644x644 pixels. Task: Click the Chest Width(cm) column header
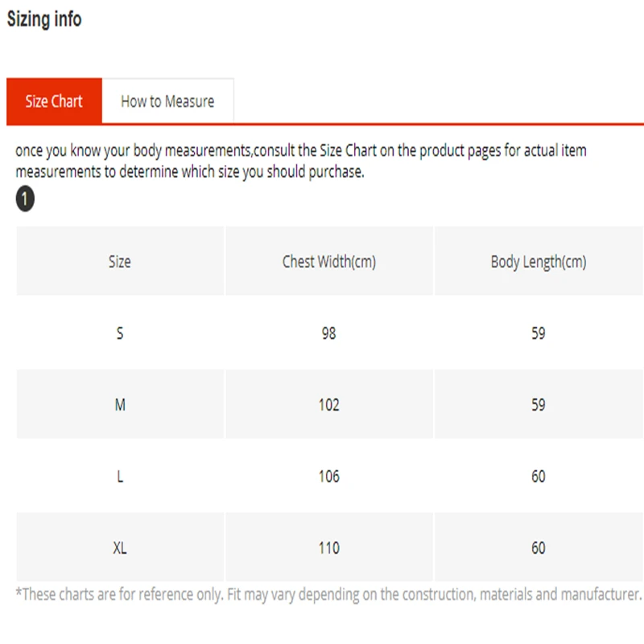(328, 262)
